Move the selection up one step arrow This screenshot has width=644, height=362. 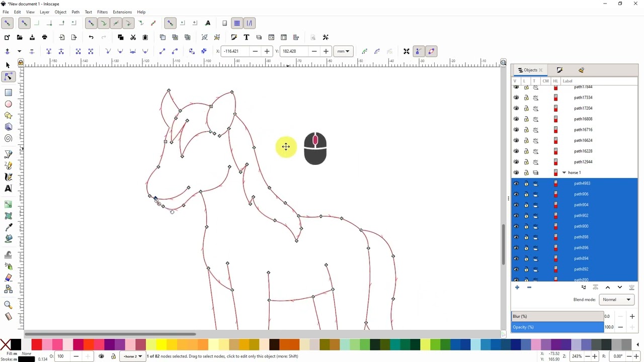coord(607,287)
